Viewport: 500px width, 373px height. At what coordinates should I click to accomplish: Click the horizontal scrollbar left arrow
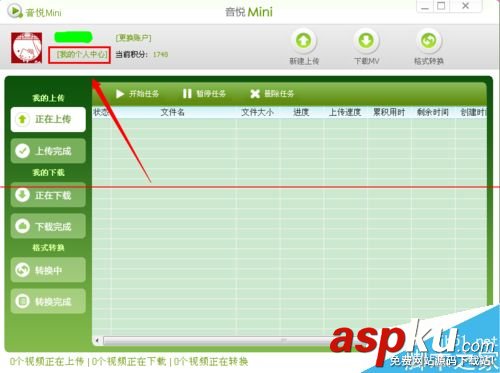pyautogui.click(x=97, y=340)
